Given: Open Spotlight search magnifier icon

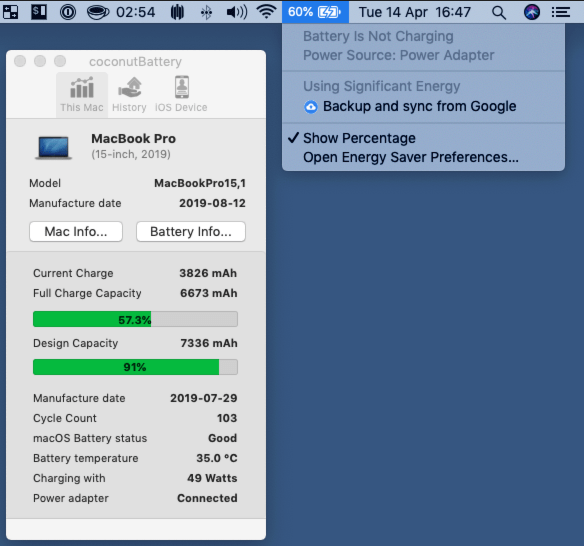Looking at the screenshot, I should 499,12.
